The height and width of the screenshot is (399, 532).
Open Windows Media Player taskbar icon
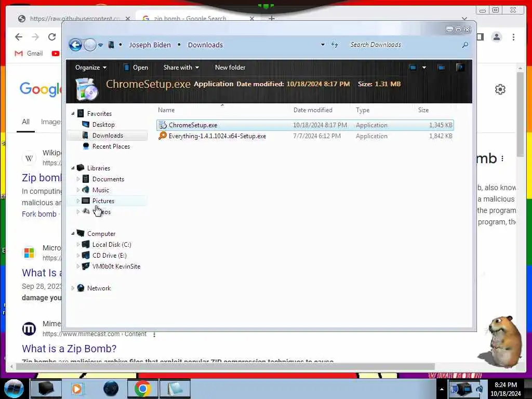77,389
